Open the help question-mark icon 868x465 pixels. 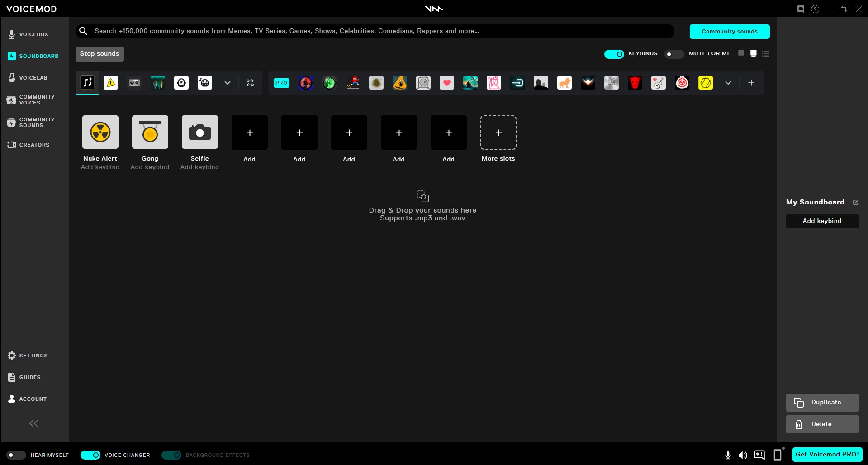(x=815, y=9)
